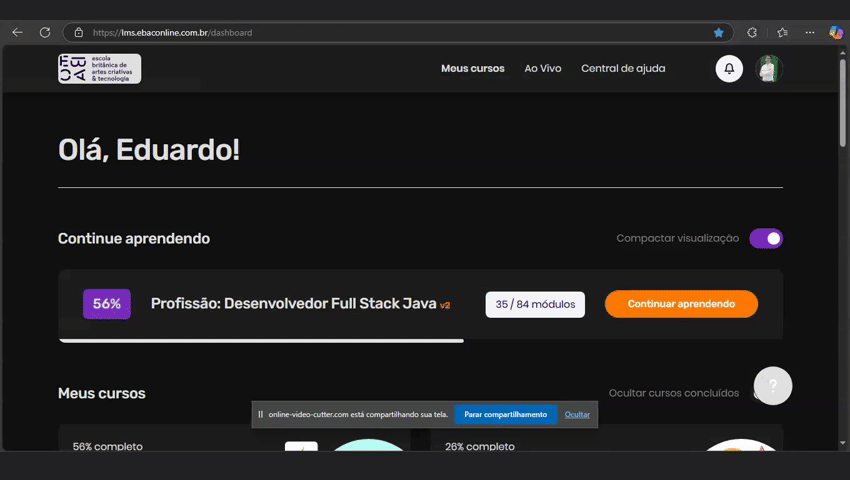
Task: Click the 56% purple progress badge
Action: point(107,304)
